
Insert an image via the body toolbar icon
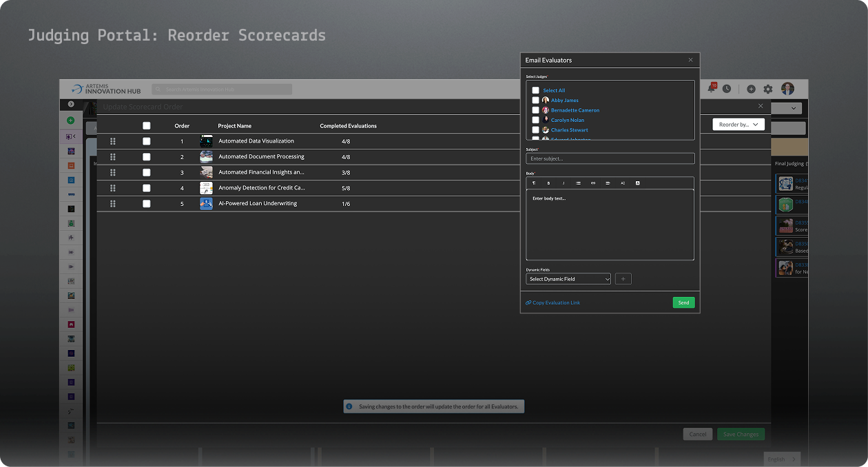click(x=637, y=183)
